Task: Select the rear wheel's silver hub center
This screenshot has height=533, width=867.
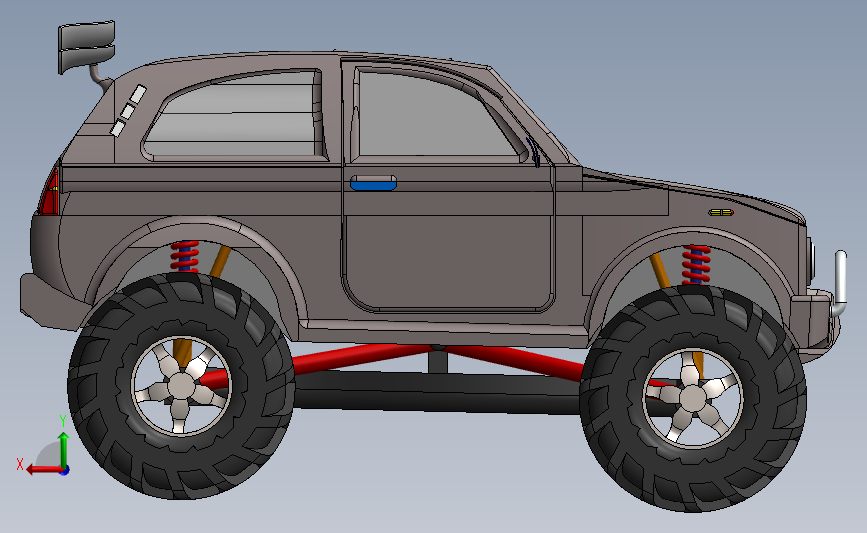Action: pyautogui.click(x=181, y=385)
